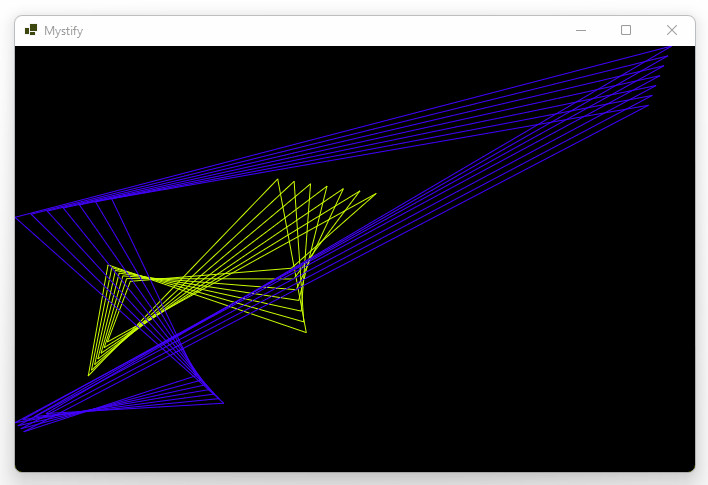The width and height of the screenshot is (708, 485).
Task: Maximize the Mystify window
Action: [x=626, y=30]
